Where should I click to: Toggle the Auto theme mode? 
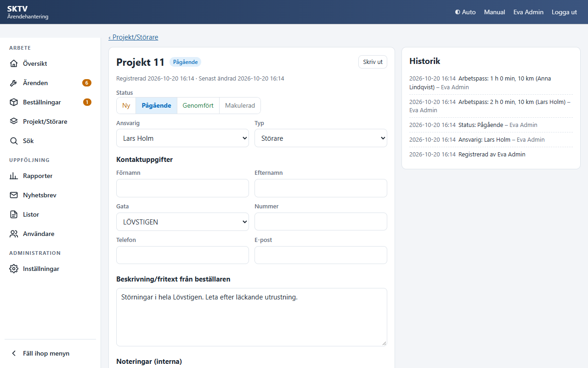coord(465,12)
